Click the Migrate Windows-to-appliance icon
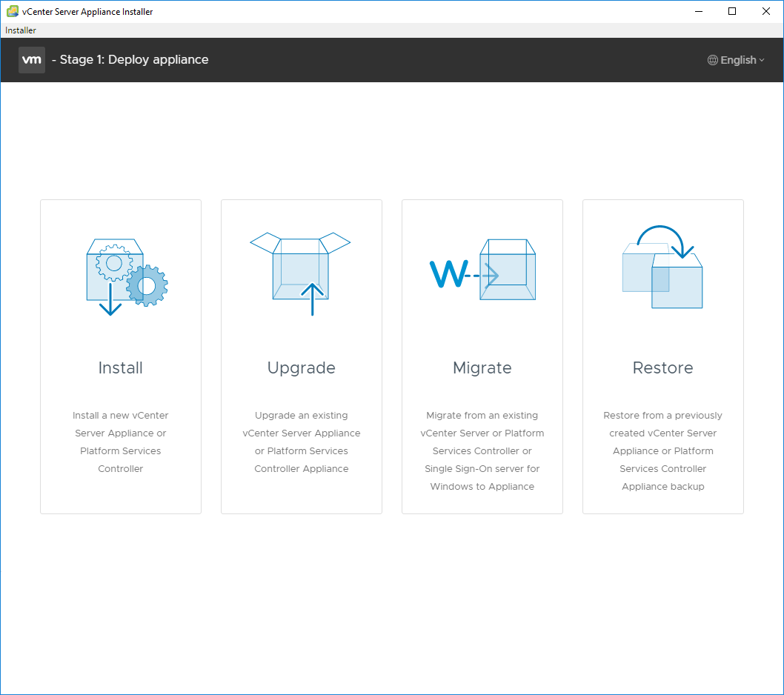This screenshot has width=784, height=695. click(x=482, y=270)
